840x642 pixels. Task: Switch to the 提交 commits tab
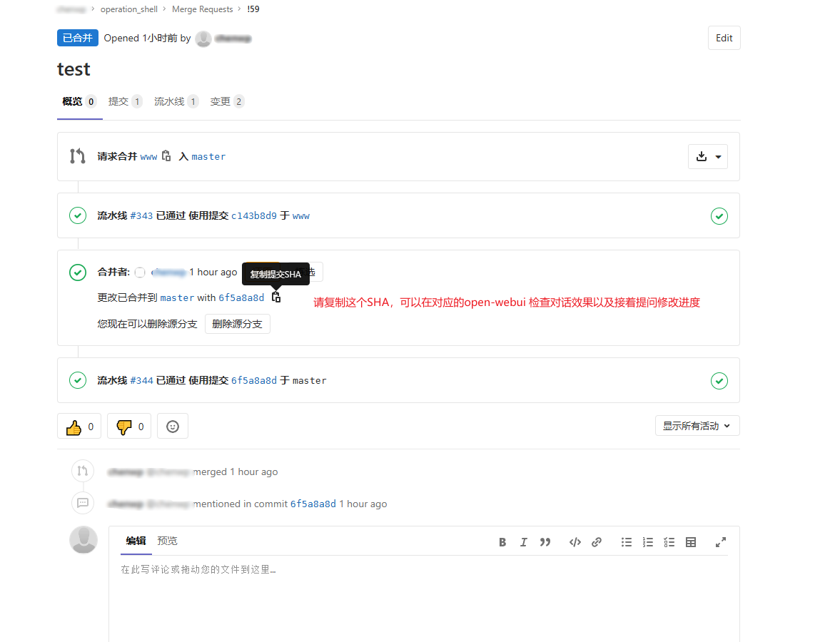[124, 102]
